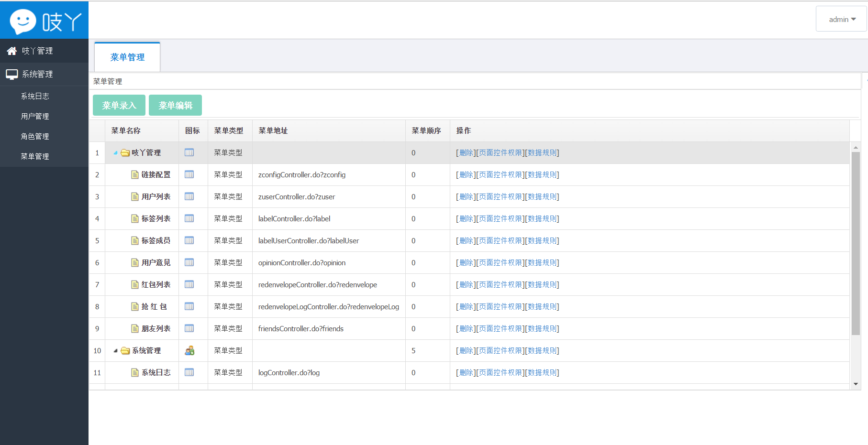
Task: Delete the 红包列表 menu
Action: point(466,285)
